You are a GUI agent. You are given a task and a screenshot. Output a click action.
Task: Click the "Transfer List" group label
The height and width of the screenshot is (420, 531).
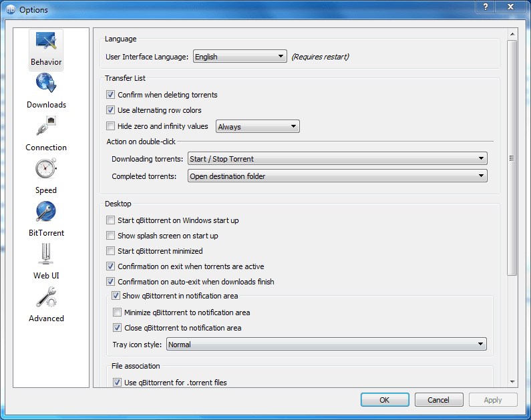125,78
